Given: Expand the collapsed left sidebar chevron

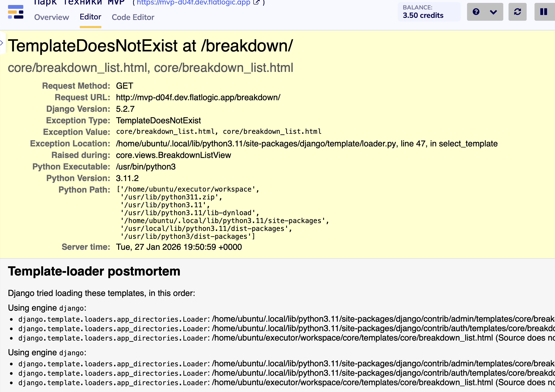Looking at the screenshot, I should point(2,43).
